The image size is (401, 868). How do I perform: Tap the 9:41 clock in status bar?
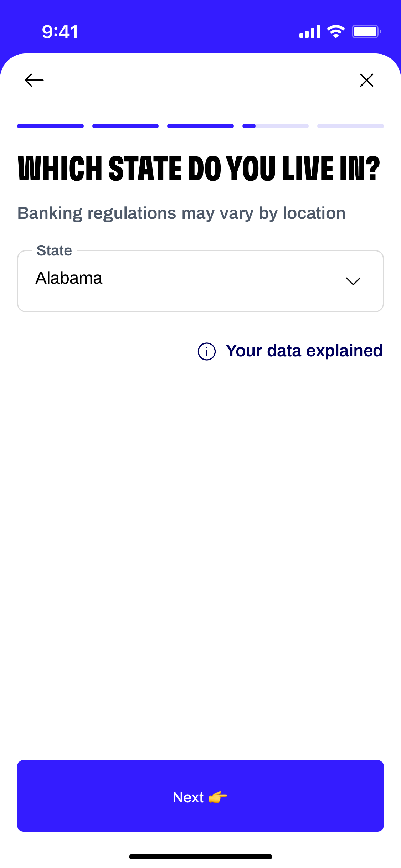tap(60, 32)
